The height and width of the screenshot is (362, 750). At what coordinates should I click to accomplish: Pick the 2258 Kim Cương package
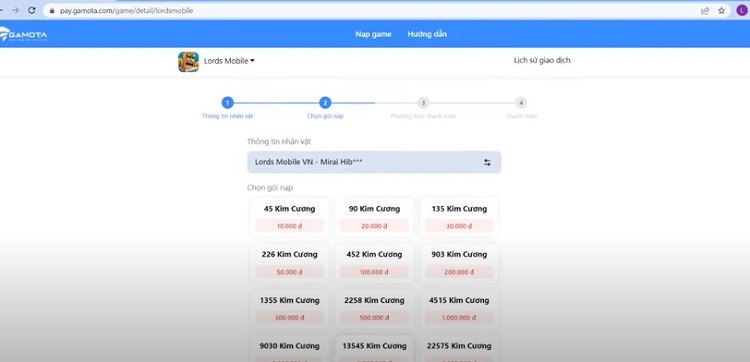374,309
